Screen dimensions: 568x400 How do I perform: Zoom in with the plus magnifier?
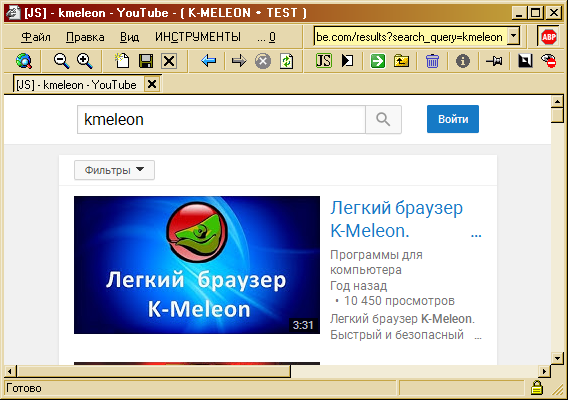pos(85,61)
